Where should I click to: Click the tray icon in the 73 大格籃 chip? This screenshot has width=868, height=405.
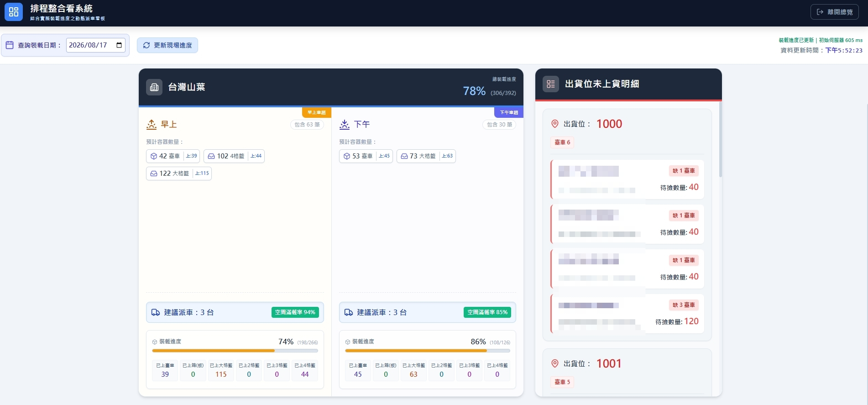(404, 156)
